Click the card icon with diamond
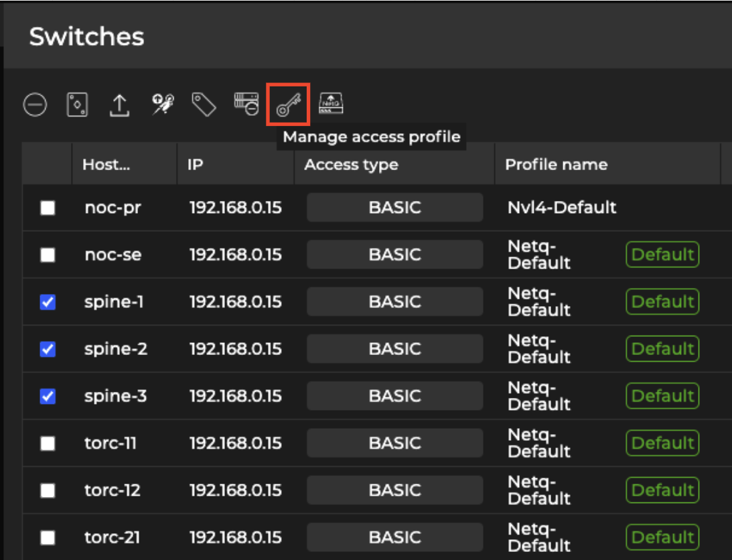 [78, 105]
